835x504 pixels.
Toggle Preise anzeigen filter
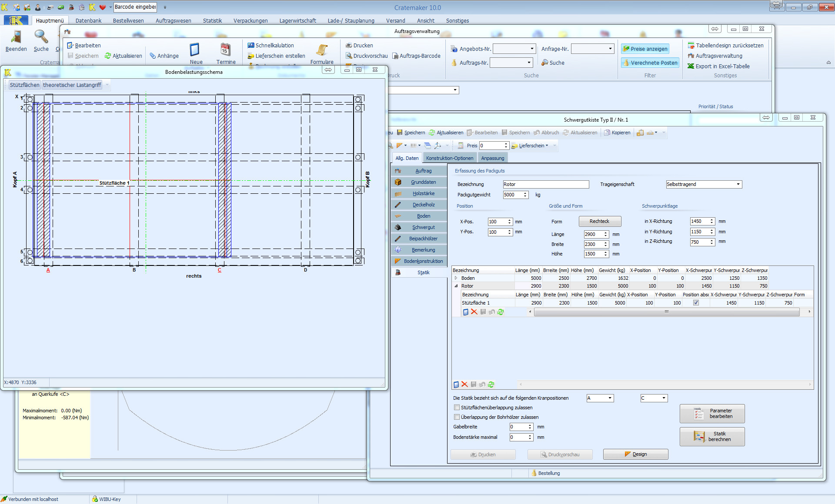(x=645, y=49)
